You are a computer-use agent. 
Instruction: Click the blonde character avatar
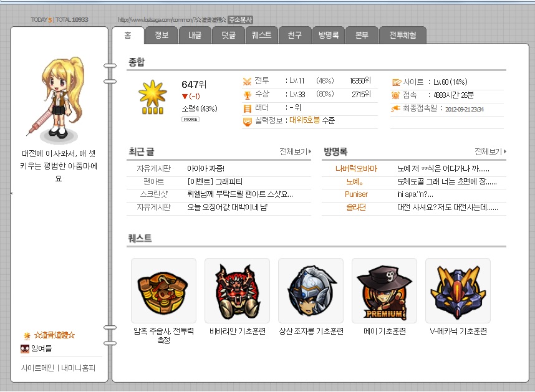[x=57, y=98]
